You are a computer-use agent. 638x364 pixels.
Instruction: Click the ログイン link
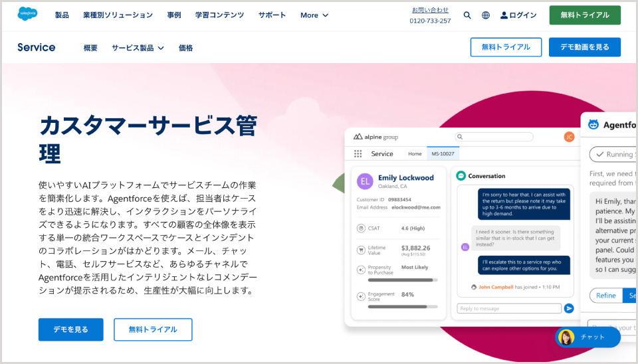point(523,15)
